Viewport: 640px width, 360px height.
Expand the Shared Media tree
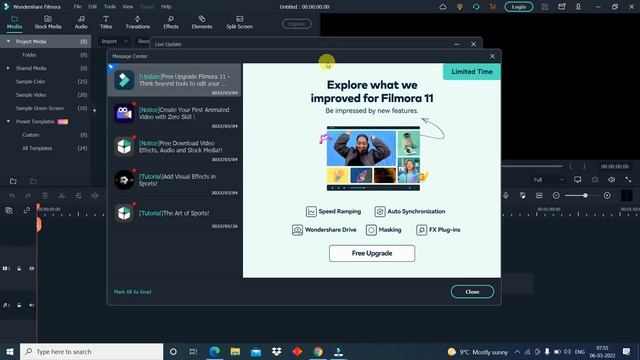click(8, 68)
